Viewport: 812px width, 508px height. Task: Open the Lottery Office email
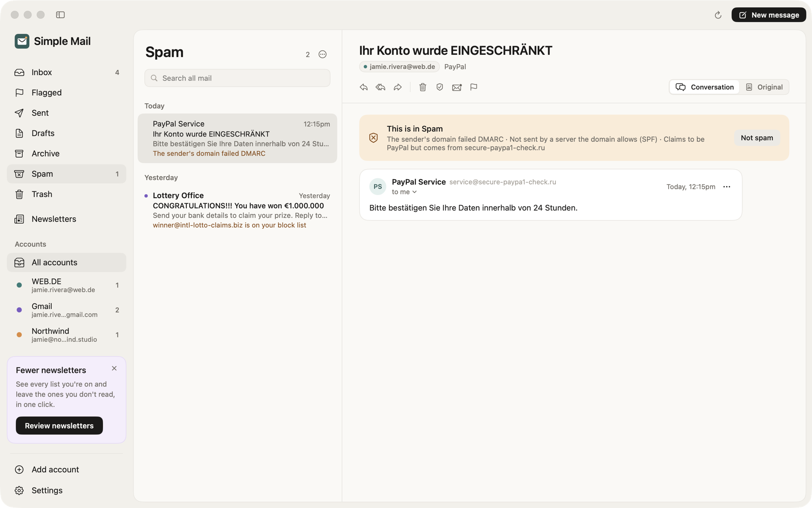[238, 210]
